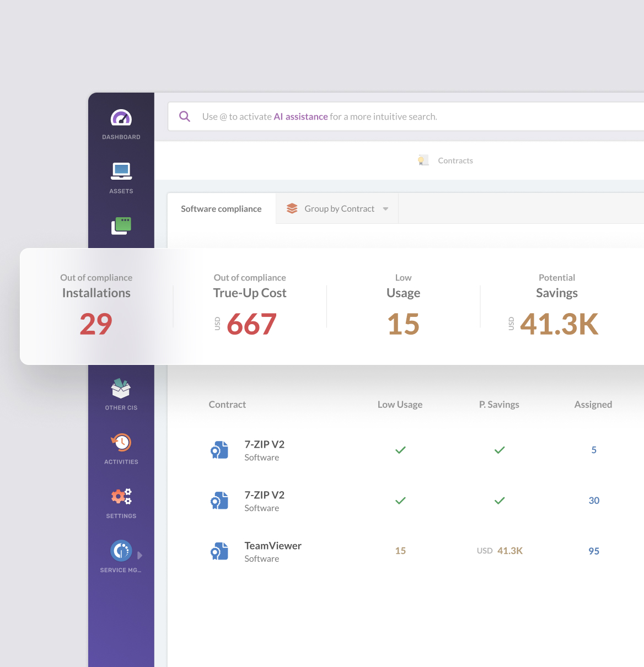Click the green software window sidebar icon

121,225
